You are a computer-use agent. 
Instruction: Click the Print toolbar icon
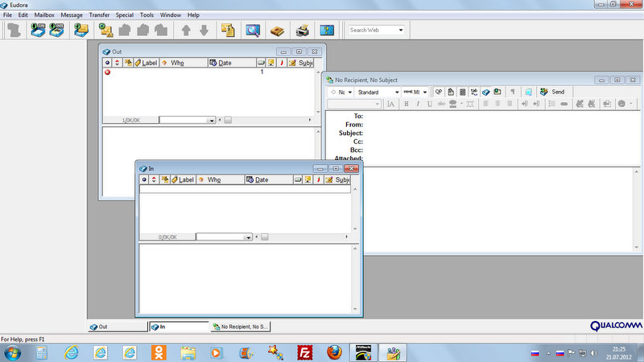303,30
